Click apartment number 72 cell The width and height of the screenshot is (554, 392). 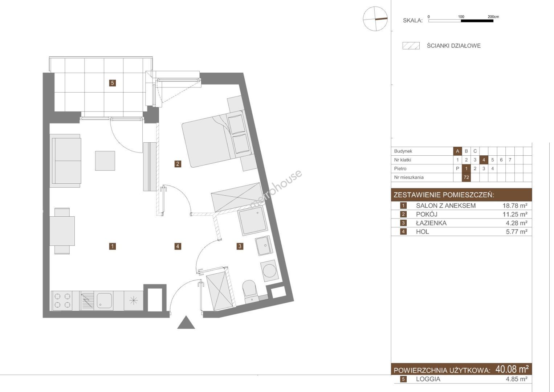point(466,177)
